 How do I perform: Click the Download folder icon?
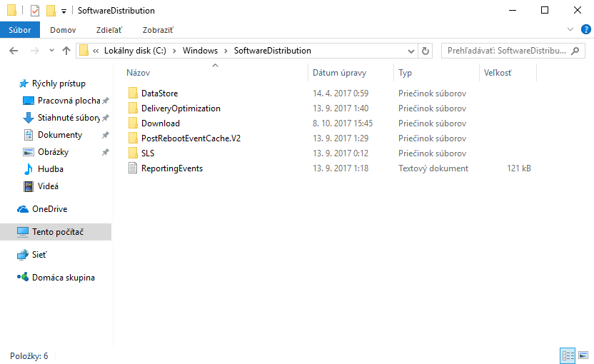[133, 123]
